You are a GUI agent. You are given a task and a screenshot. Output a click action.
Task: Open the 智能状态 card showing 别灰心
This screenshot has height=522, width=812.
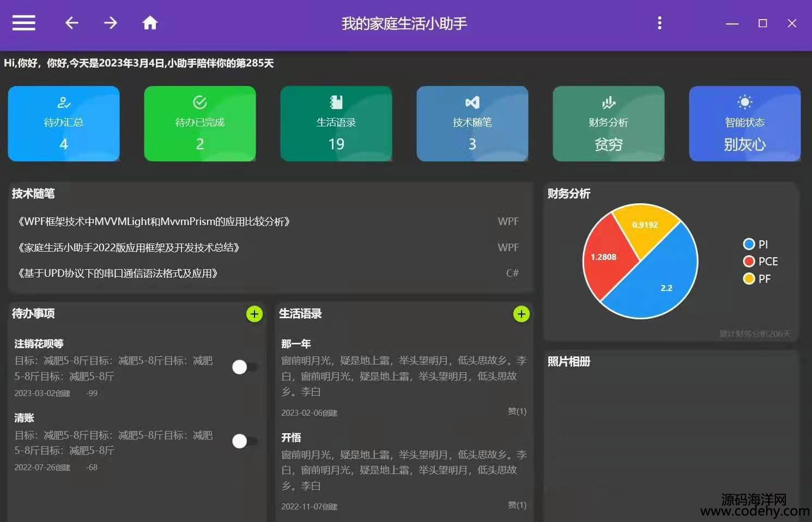point(745,124)
